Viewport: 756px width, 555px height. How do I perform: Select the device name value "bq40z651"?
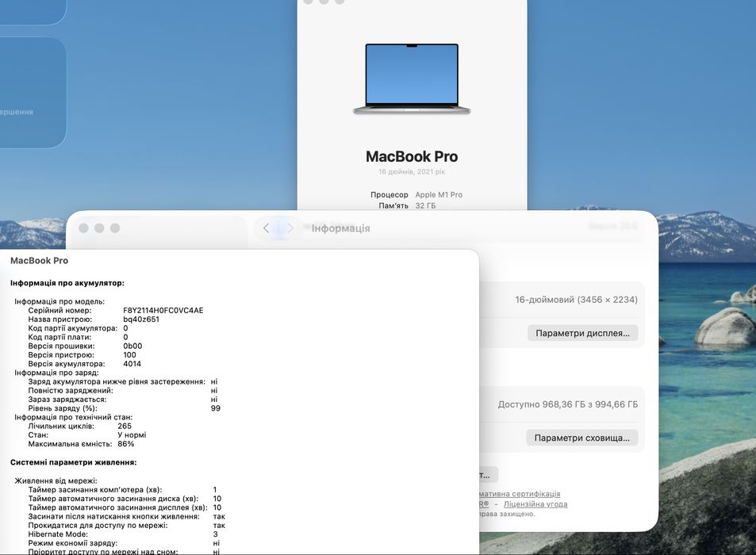(x=141, y=320)
